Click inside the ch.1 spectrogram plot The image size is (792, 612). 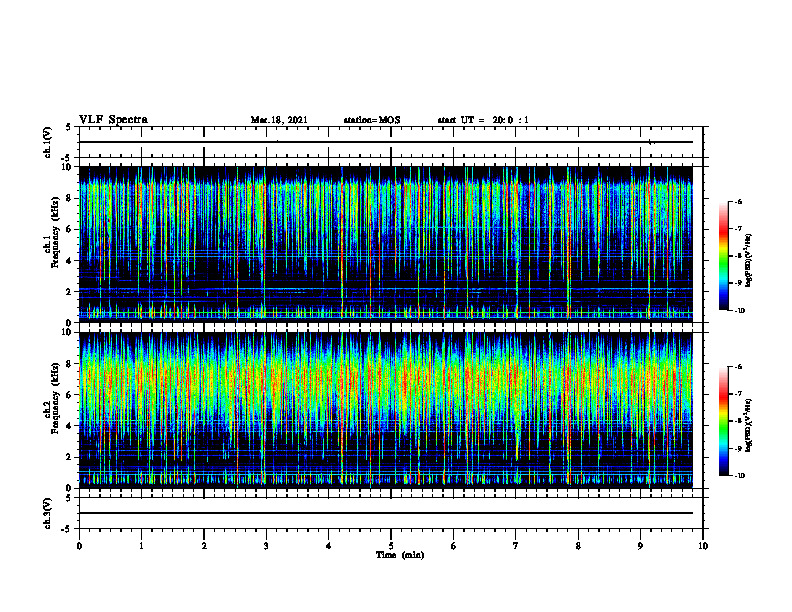click(386, 244)
